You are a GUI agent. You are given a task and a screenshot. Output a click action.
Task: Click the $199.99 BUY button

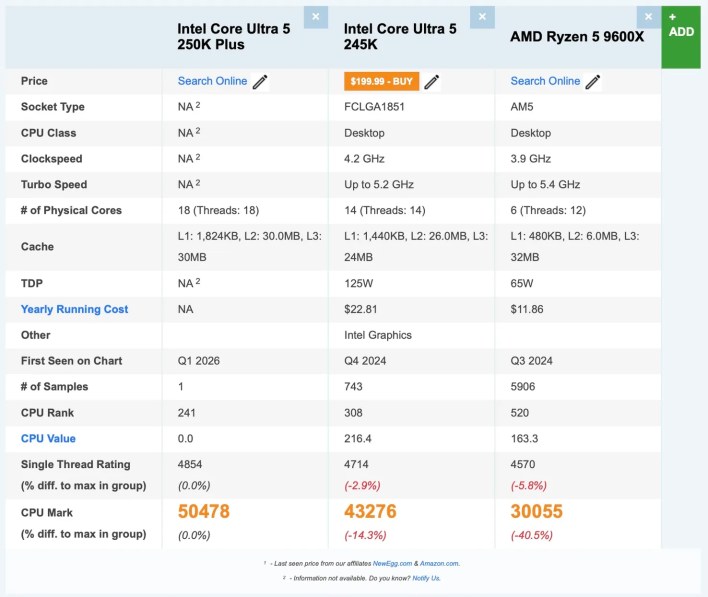tap(381, 82)
